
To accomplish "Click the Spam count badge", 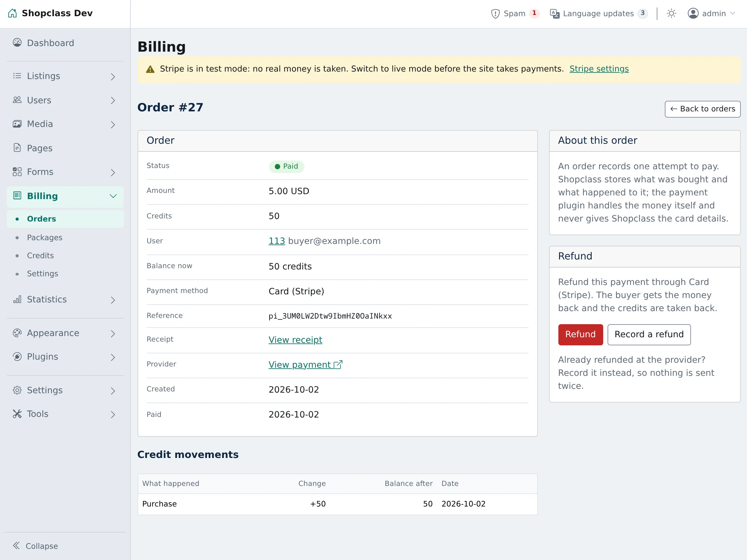I will [x=534, y=13].
